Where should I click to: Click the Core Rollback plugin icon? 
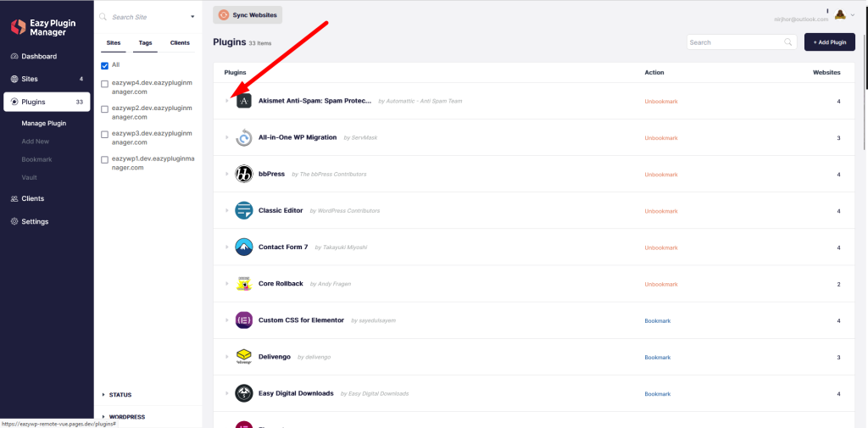click(244, 283)
